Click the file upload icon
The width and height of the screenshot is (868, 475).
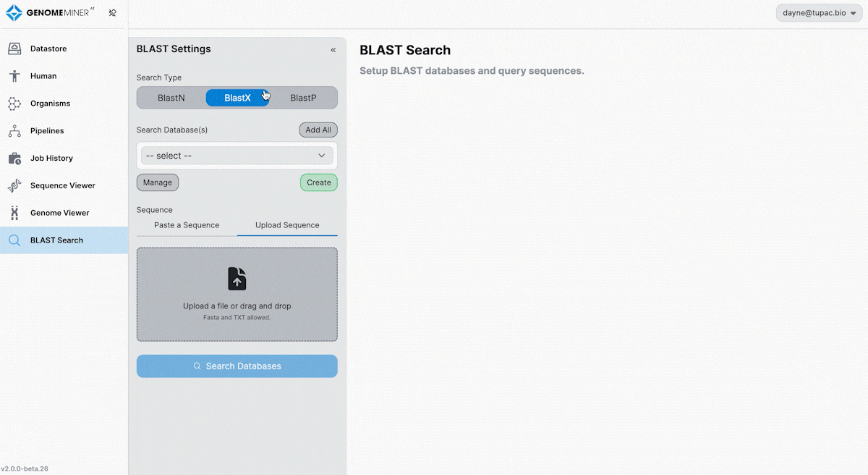coord(237,279)
